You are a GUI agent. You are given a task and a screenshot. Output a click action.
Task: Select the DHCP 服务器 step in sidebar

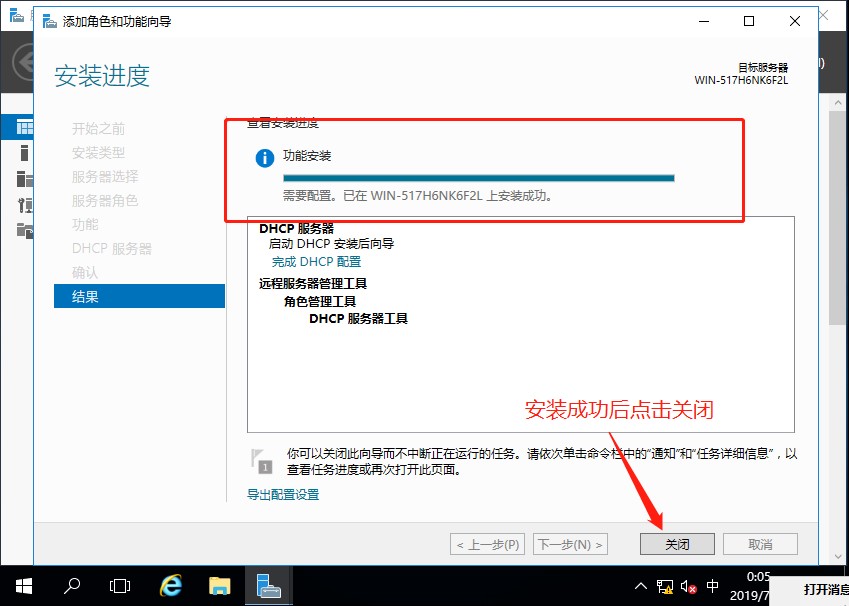pos(112,249)
